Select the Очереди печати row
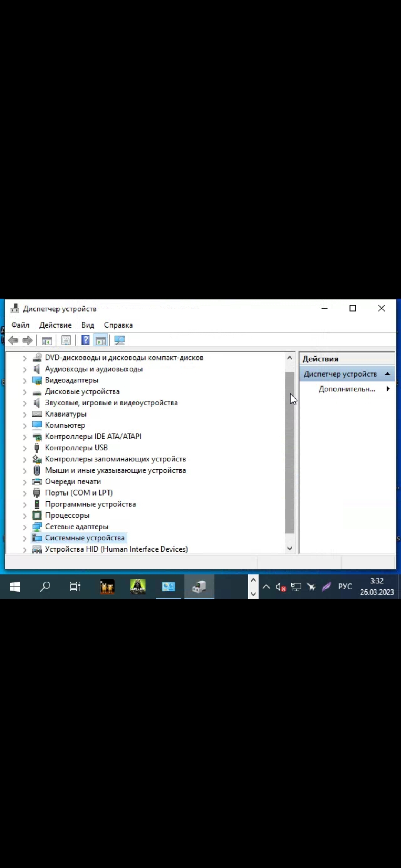 click(73, 481)
